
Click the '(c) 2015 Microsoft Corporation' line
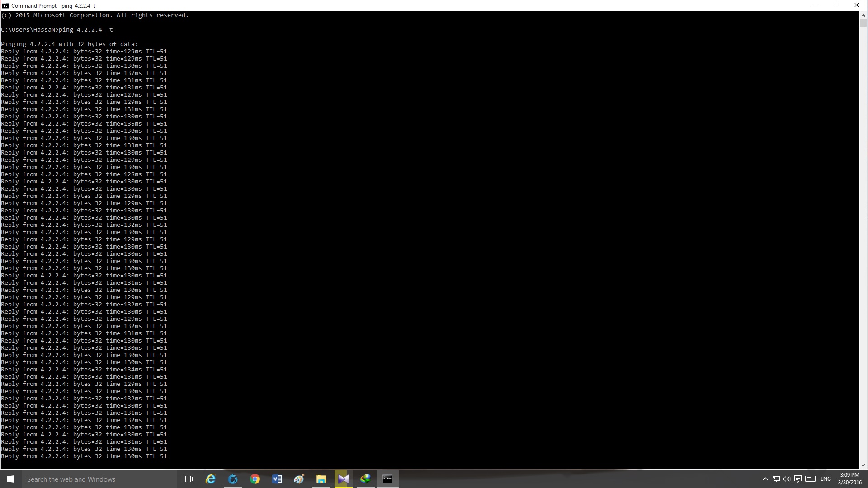95,15
